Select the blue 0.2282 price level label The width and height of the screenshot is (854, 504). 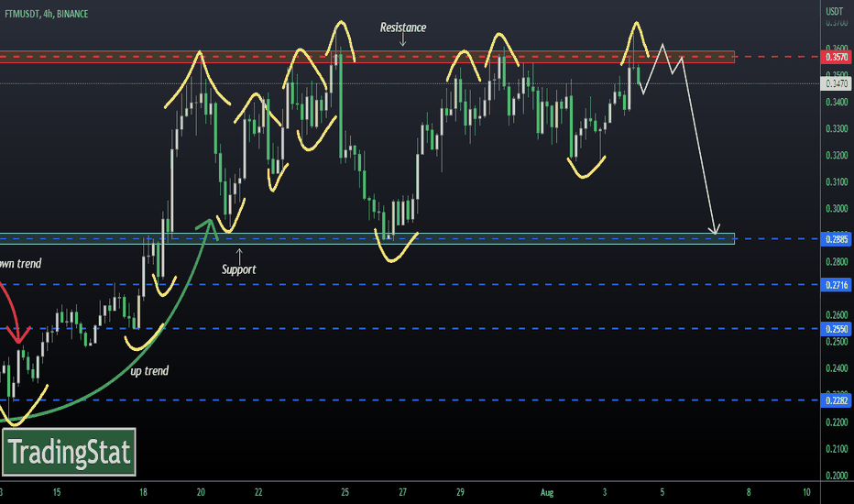[836, 400]
